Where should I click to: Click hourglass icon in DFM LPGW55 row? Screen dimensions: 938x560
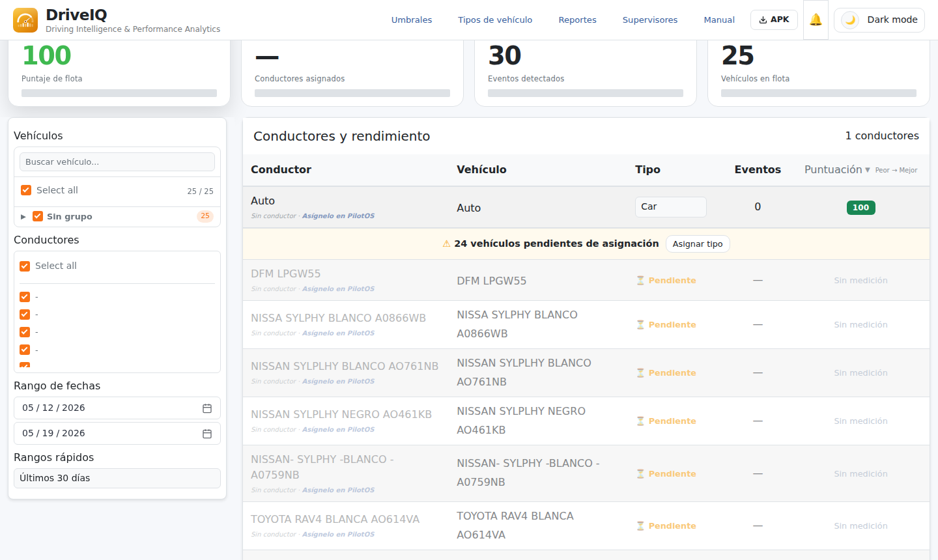coord(640,281)
